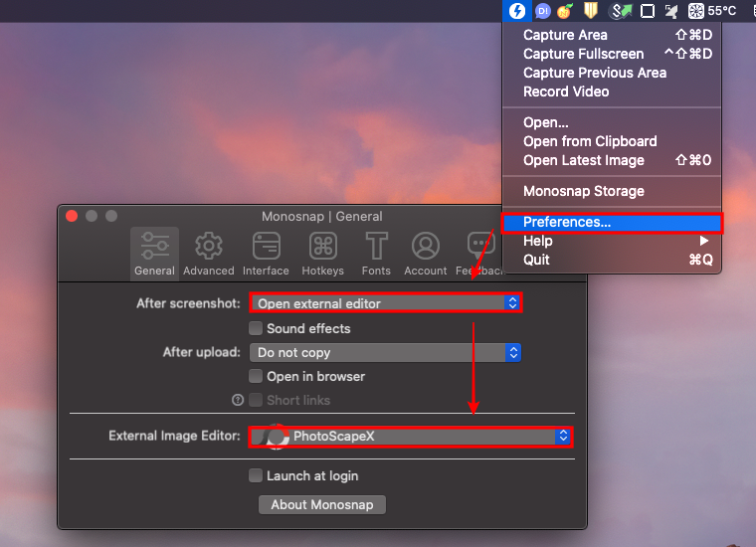Click the 55°C temperature monitor icon
756x547 pixels.
(x=712, y=11)
